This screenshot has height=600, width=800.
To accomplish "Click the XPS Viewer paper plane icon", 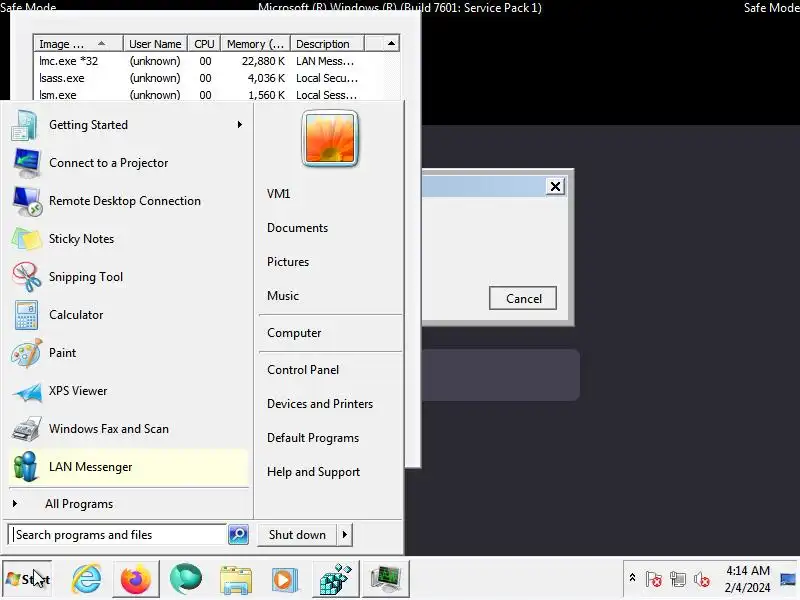I will click(x=27, y=391).
